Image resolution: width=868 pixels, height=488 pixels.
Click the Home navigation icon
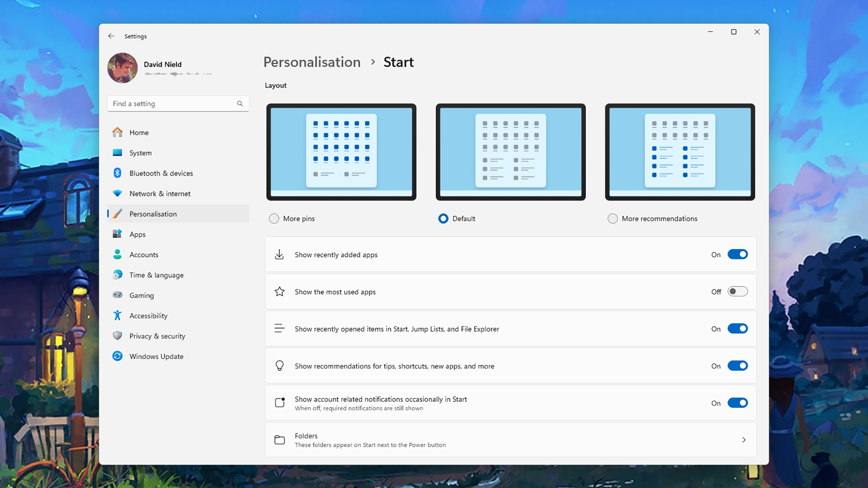coord(118,132)
